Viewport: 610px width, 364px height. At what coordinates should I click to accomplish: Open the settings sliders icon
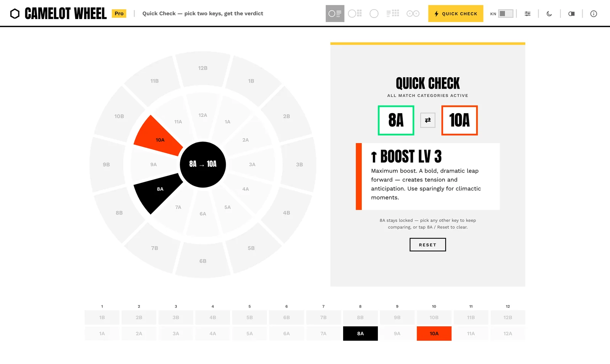click(x=528, y=14)
